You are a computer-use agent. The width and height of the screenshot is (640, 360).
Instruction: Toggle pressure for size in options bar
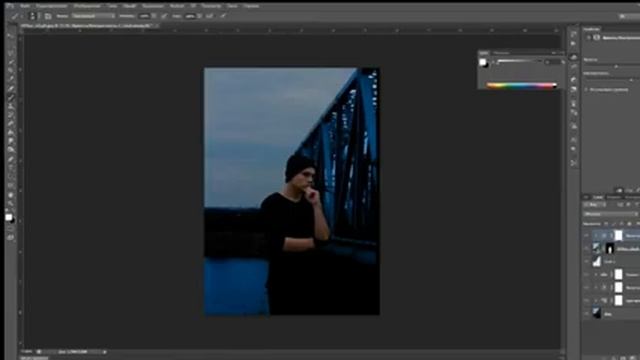(x=223, y=16)
